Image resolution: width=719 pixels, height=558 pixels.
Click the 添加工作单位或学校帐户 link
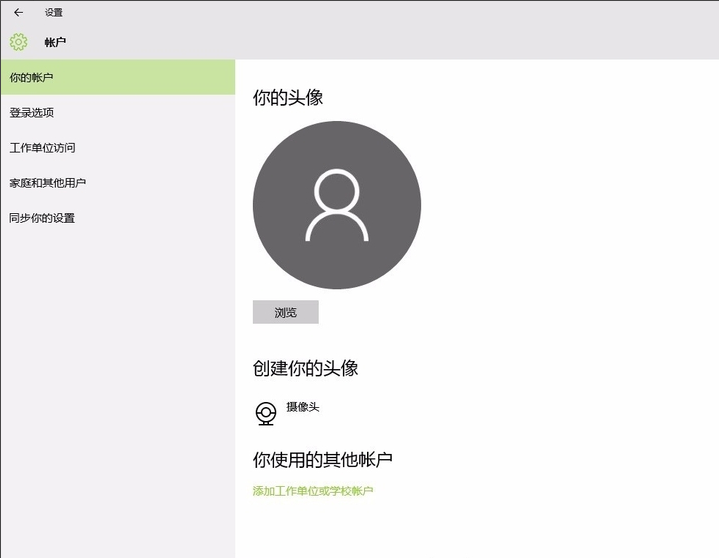(313, 491)
